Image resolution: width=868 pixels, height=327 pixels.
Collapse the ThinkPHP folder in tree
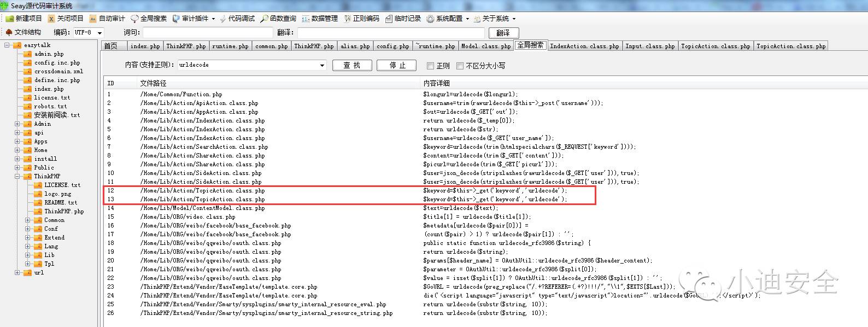(17, 177)
